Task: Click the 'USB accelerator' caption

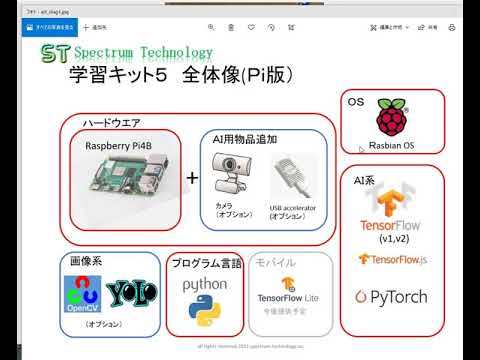Action: coord(293,208)
